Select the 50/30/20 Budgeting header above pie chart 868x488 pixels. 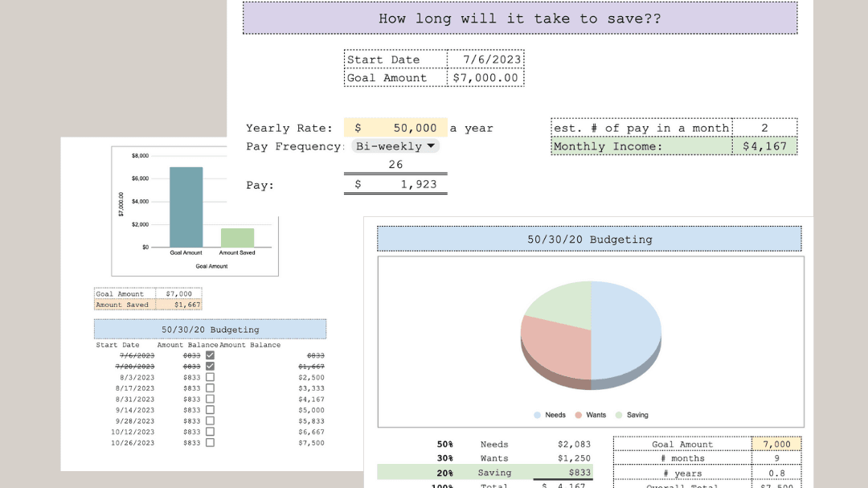590,240
